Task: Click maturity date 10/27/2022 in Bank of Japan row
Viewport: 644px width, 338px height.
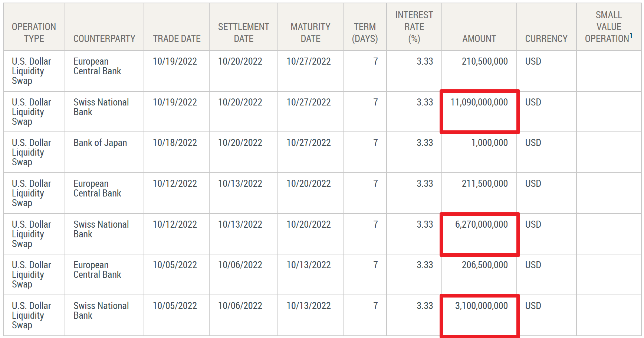Action: [x=309, y=143]
